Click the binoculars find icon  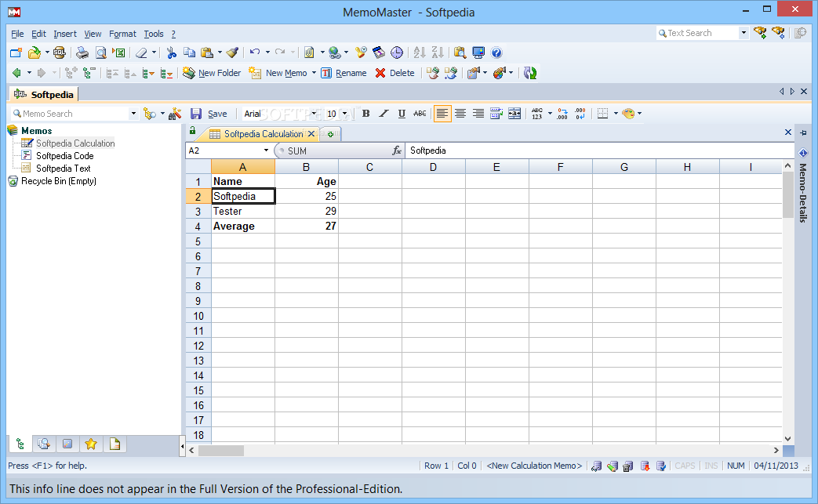tap(175, 114)
